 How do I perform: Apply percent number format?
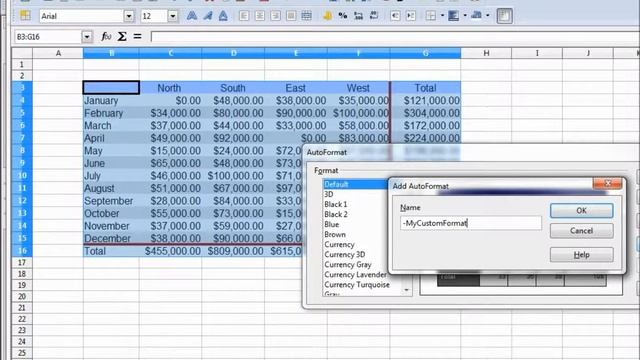(x=343, y=16)
